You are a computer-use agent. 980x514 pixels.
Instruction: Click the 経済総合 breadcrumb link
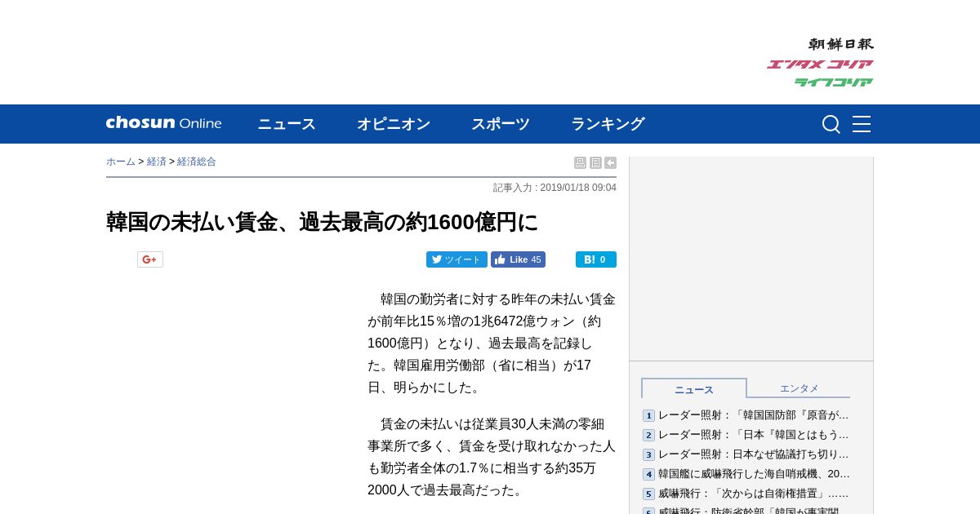point(197,162)
